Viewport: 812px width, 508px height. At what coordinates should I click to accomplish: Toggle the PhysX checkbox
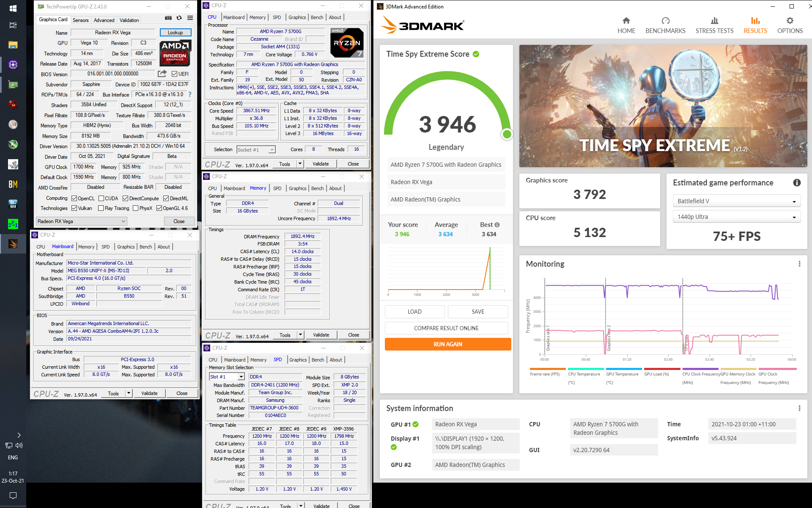click(136, 208)
